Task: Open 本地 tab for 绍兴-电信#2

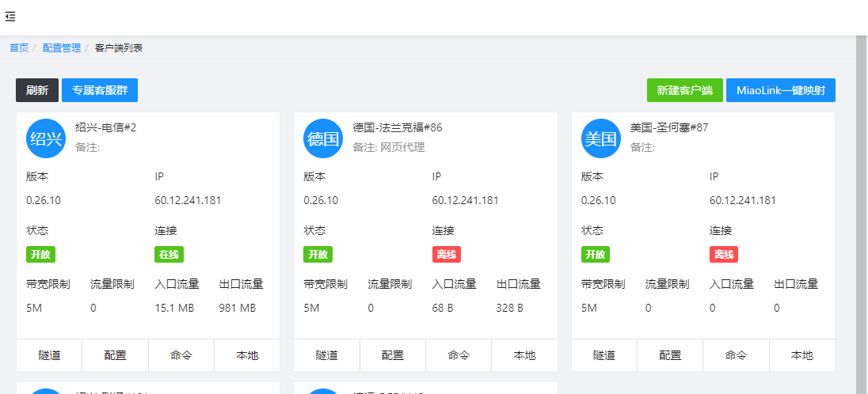Action: click(247, 355)
